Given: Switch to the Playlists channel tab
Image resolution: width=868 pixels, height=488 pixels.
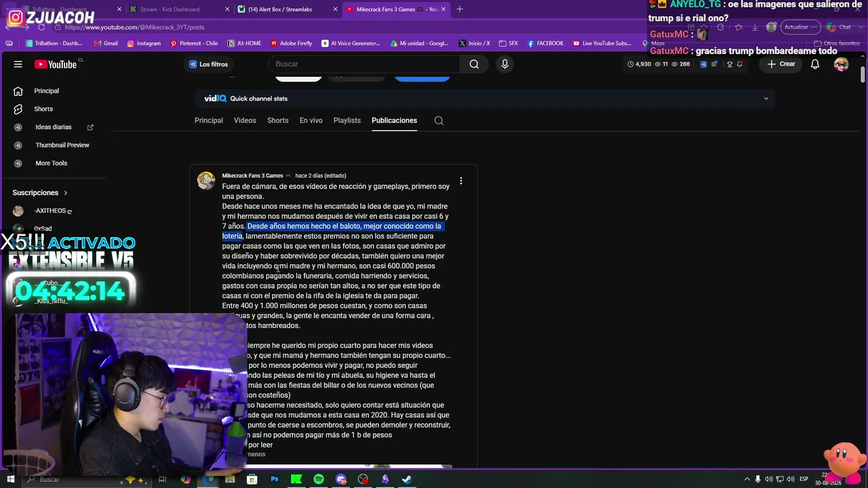Looking at the screenshot, I should point(347,121).
